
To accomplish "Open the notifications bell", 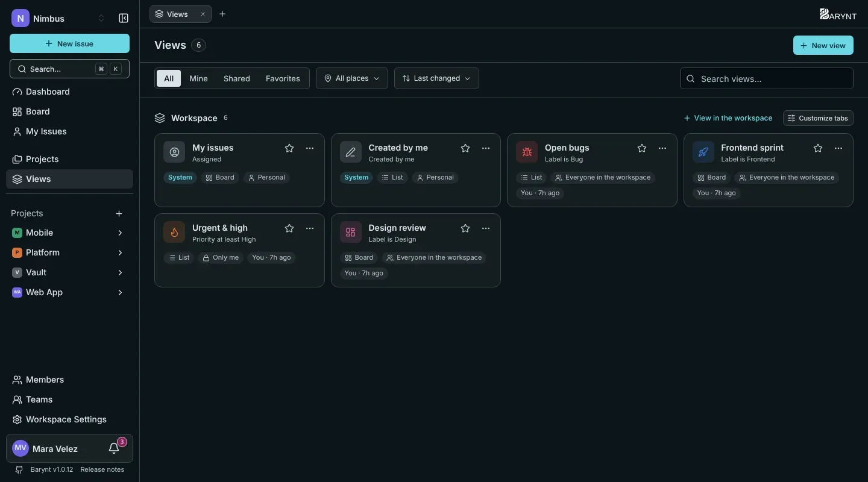I will (114, 448).
